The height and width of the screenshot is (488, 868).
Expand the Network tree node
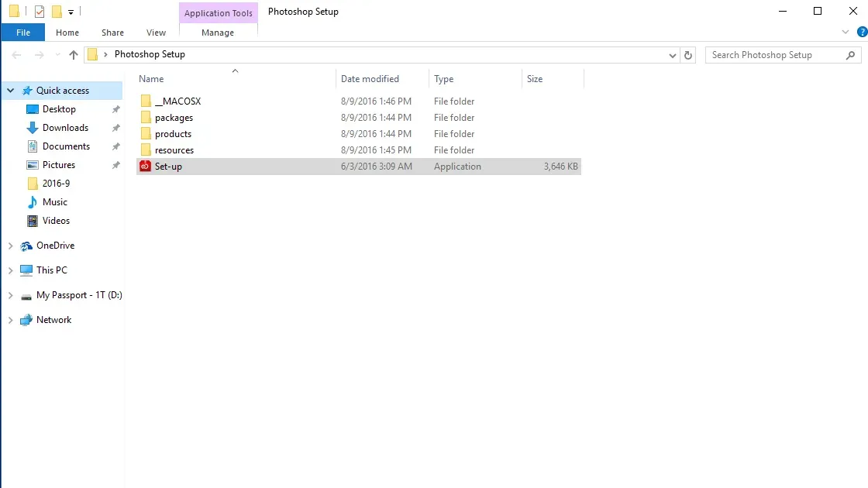click(x=11, y=320)
